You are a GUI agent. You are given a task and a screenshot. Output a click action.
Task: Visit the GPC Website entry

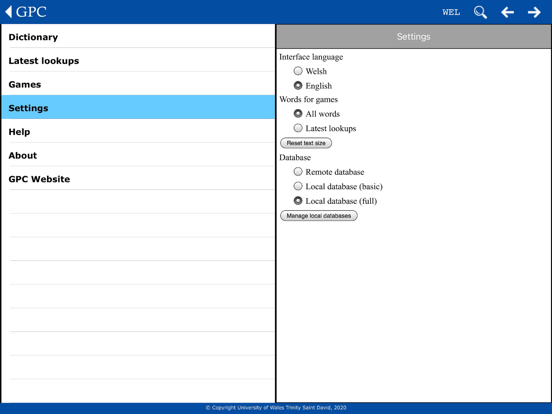[x=138, y=178]
